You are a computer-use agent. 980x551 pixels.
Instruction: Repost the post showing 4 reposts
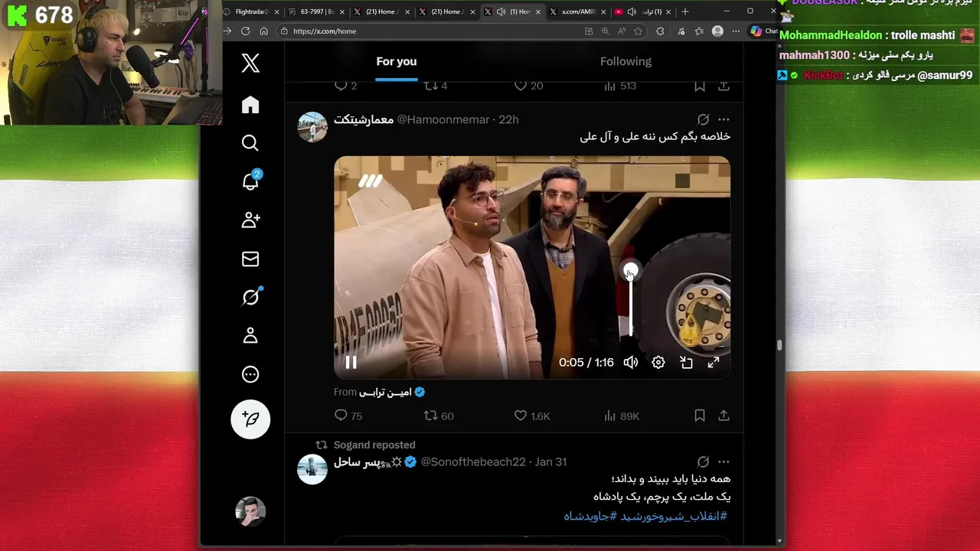(436, 86)
